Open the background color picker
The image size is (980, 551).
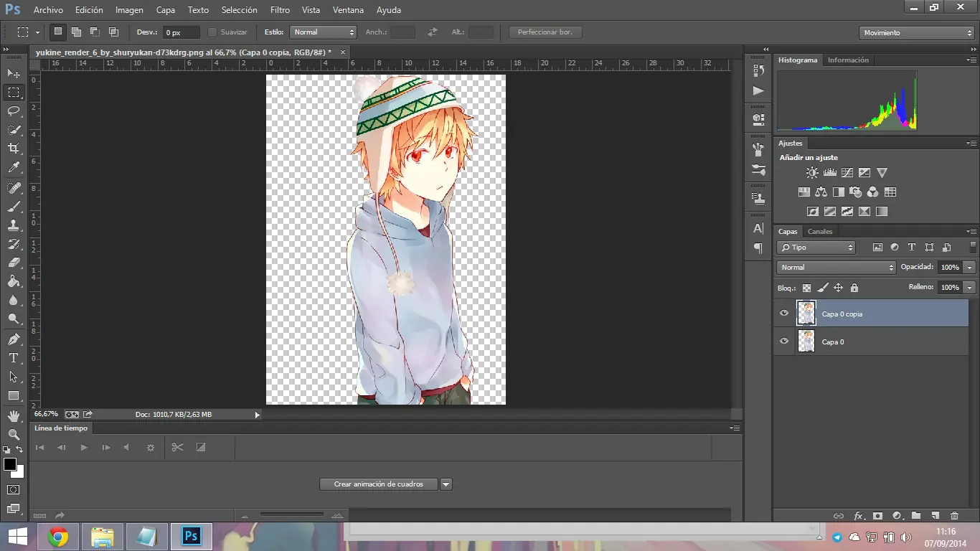(19, 474)
